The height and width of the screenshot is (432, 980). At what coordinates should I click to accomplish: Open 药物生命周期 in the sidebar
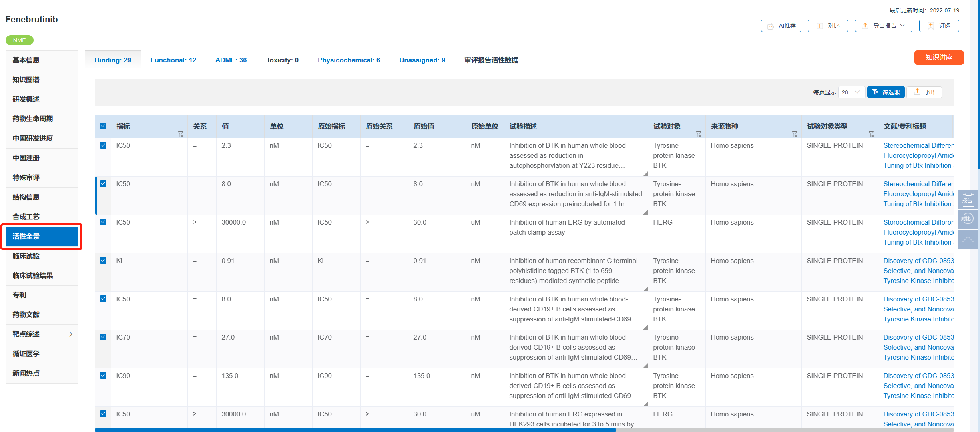click(42, 119)
